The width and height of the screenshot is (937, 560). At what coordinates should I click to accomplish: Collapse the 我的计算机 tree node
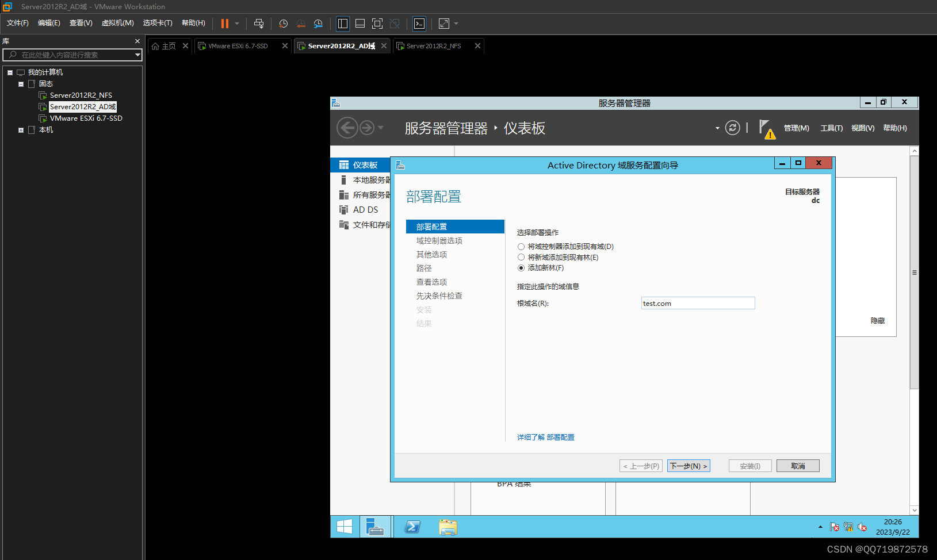click(x=10, y=72)
